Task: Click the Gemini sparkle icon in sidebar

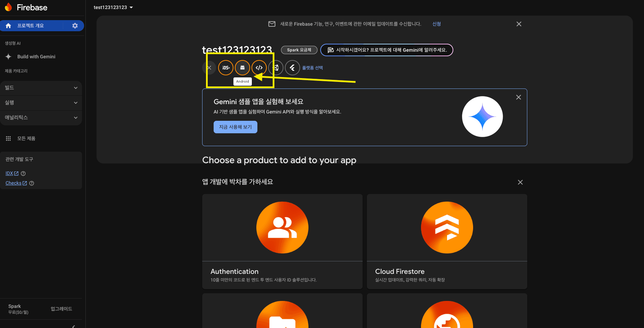Action: pyautogui.click(x=9, y=57)
